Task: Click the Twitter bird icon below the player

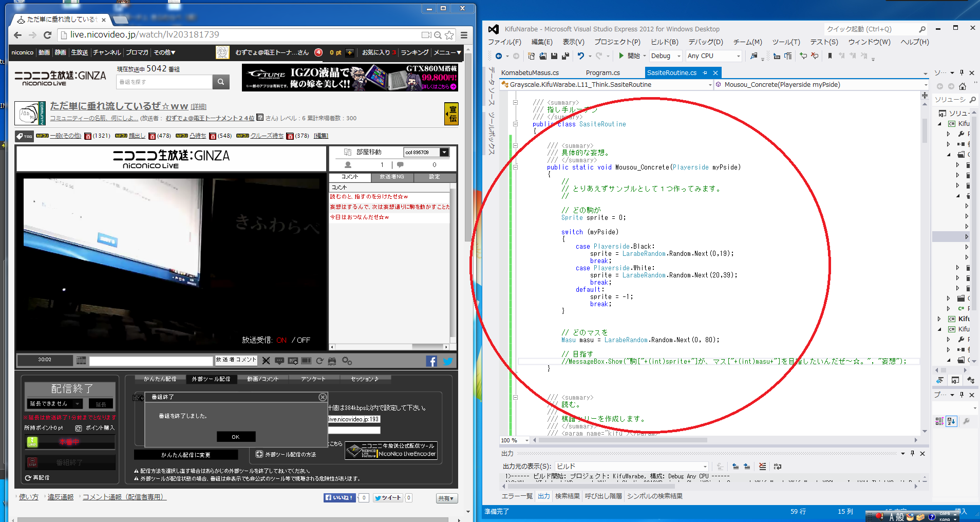Action: click(x=447, y=361)
